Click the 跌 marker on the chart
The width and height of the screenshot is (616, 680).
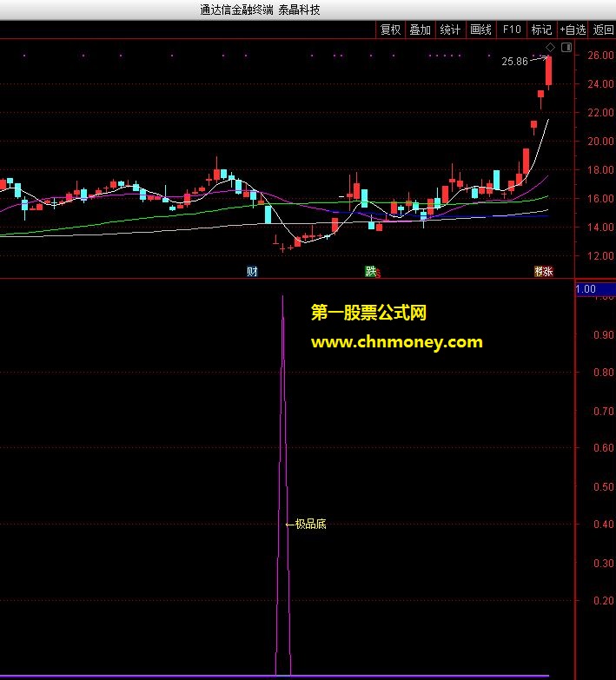pos(370,272)
